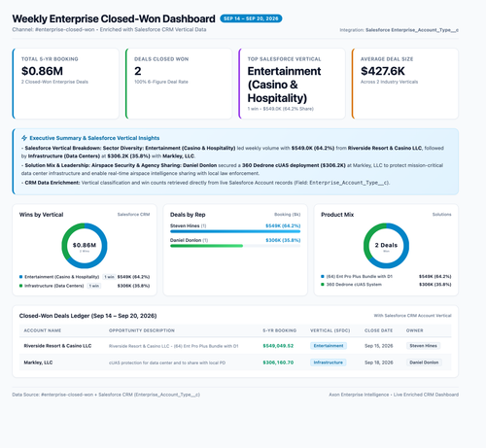Click the 5-YR Booking column header

pos(279,330)
